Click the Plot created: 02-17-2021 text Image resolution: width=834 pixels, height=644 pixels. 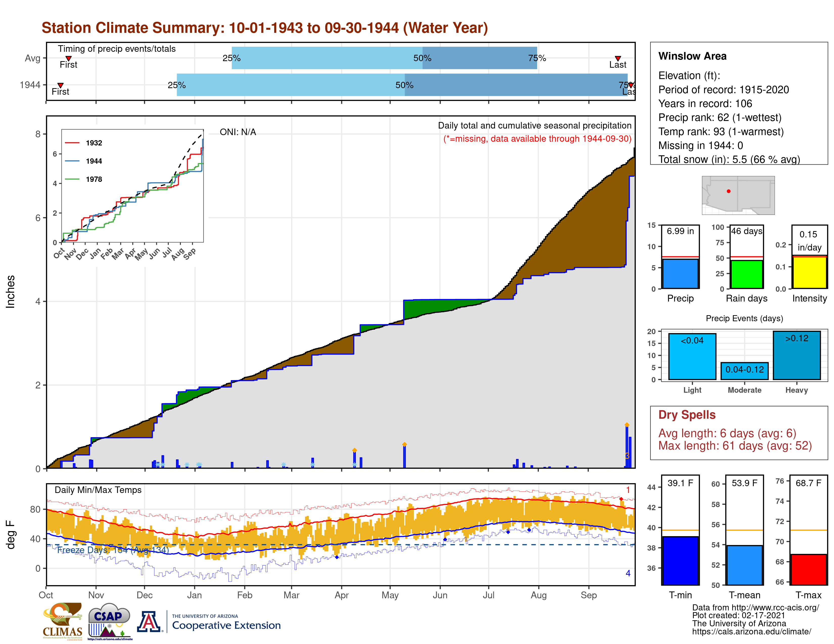(738, 615)
